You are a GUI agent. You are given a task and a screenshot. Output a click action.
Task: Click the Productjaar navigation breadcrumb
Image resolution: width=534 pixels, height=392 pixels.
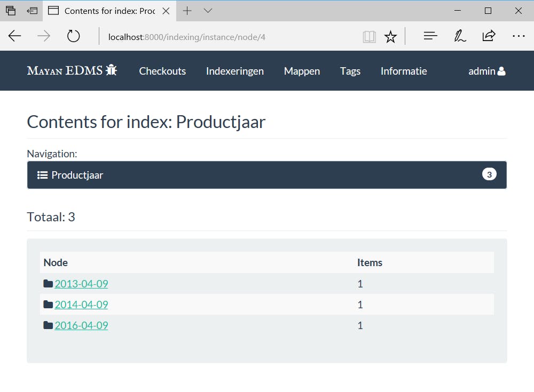[x=77, y=175]
